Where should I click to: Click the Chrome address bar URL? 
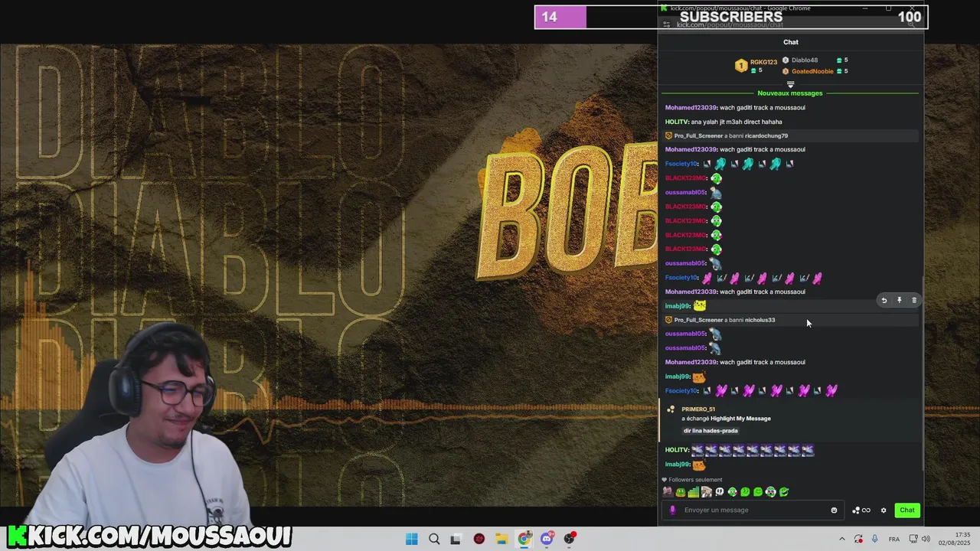coord(730,24)
